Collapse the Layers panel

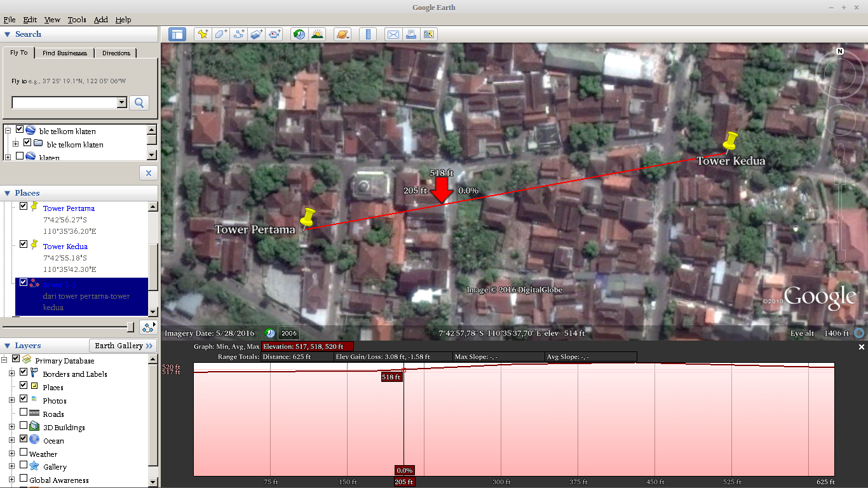[x=8, y=346]
